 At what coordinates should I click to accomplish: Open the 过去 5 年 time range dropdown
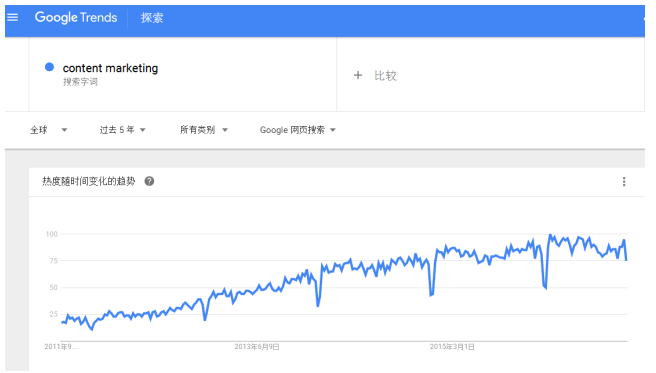click(x=122, y=130)
